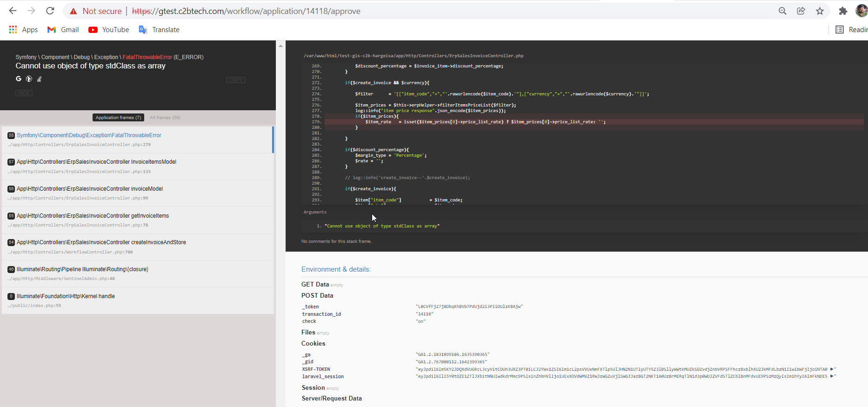This screenshot has width=868, height=407.
Task: Search the error on Google
Action: pyautogui.click(x=19, y=79)
